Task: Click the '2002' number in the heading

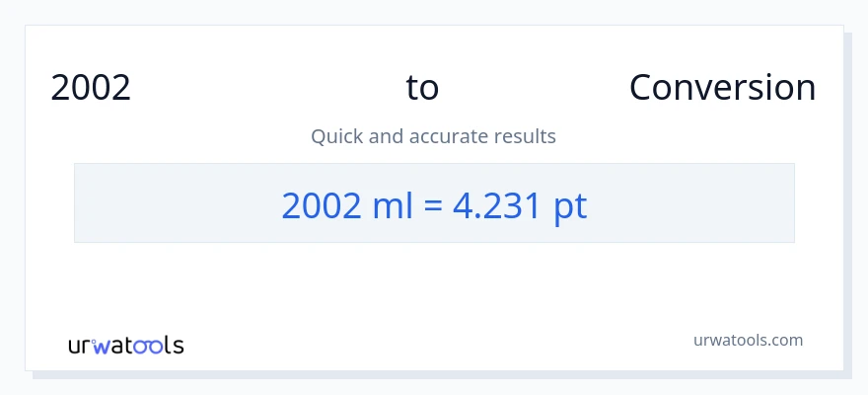Action: coord(91,88)
